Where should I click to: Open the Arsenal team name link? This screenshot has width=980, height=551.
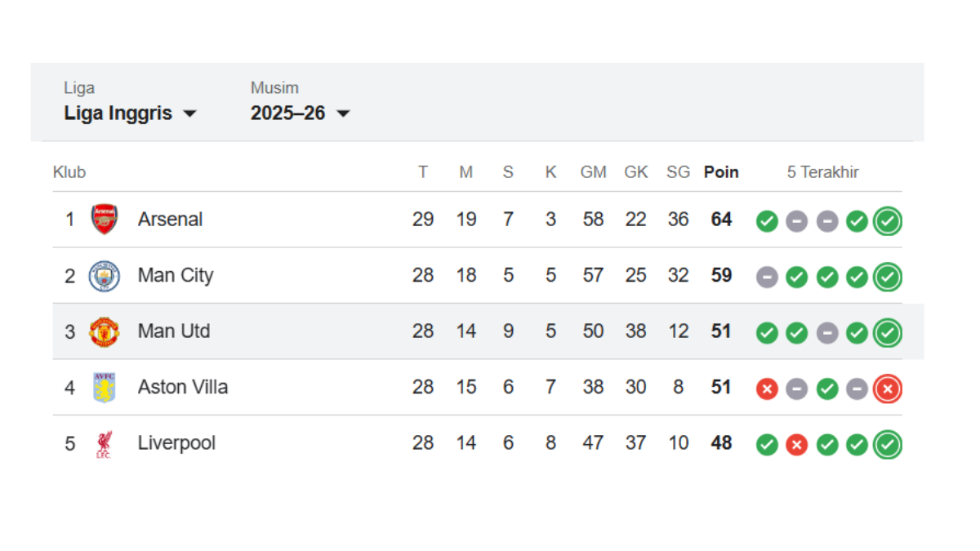170,220
